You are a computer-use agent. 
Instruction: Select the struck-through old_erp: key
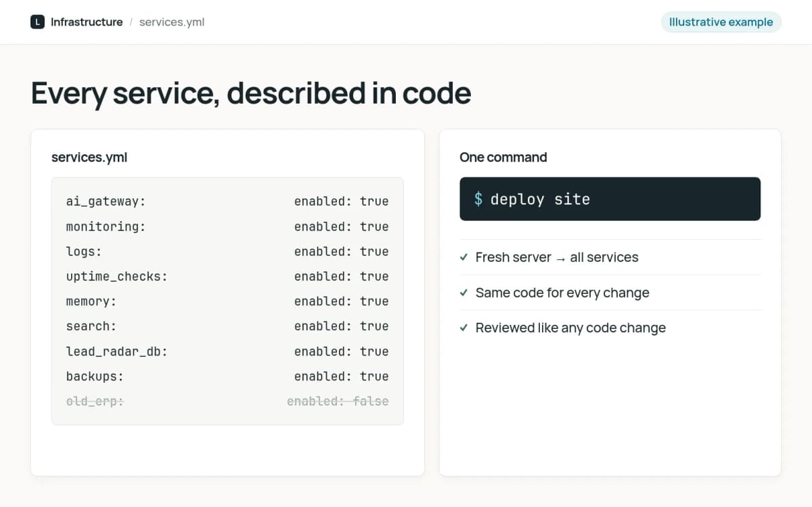coord(95,401)
